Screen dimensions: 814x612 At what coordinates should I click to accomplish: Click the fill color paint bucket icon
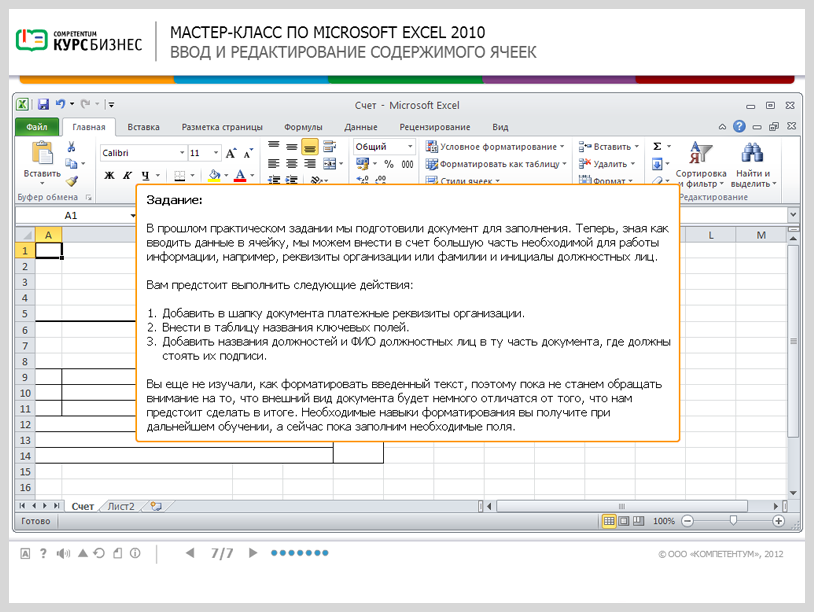pos(214,175)
